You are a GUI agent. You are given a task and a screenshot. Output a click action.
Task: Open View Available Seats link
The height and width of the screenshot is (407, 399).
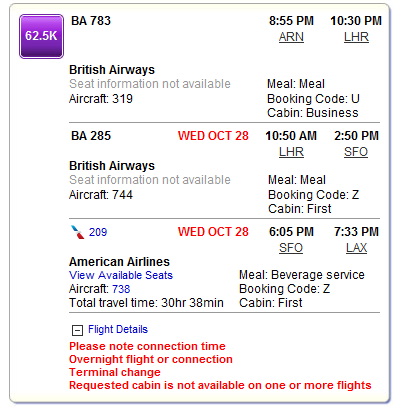[121, 275]
